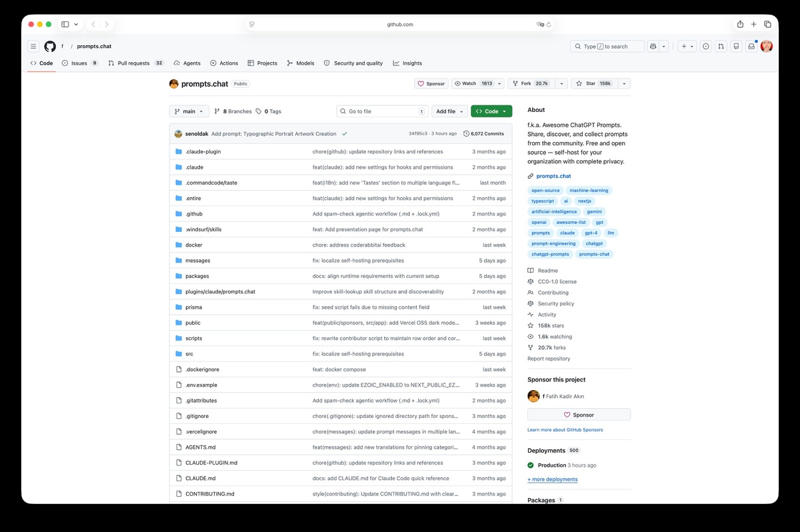Switch to the Issues tab
Image resolution: width=800 pixels, height=532 pixels.
[x=80, y=63]
